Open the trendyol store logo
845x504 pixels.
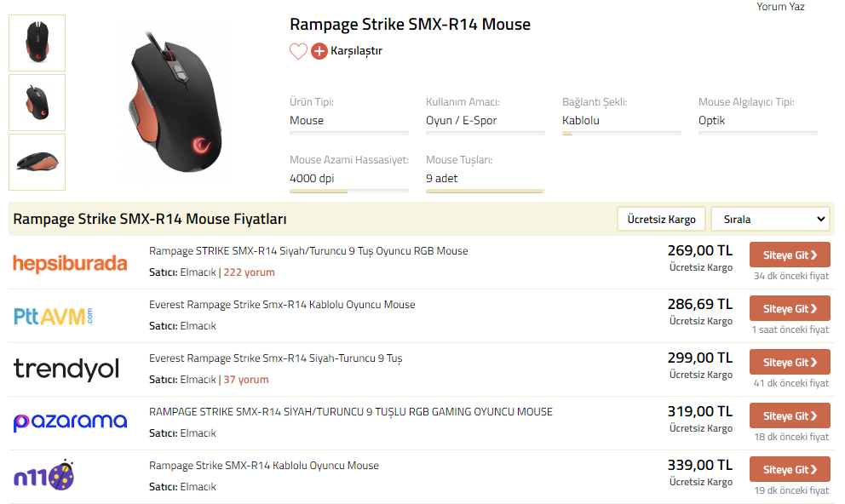(66, 369)
